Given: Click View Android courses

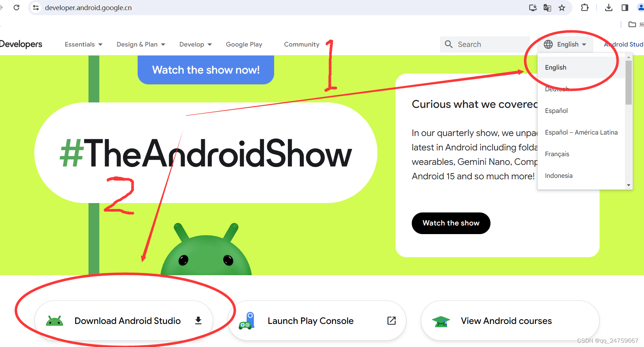Looking at the screenshot, I should (510, 321).
